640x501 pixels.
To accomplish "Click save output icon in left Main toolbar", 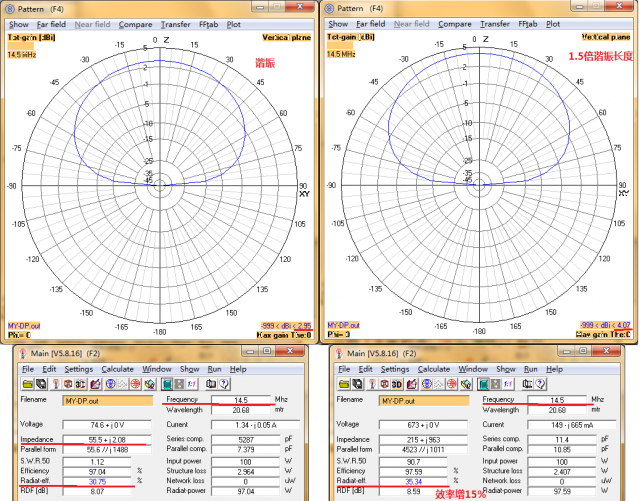I will (41, 384).
